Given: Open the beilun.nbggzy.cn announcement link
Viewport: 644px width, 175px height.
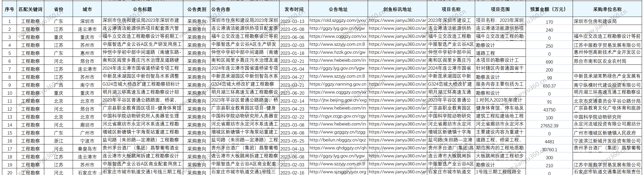Looking at the screenshot, I should (x=338, y=140).
